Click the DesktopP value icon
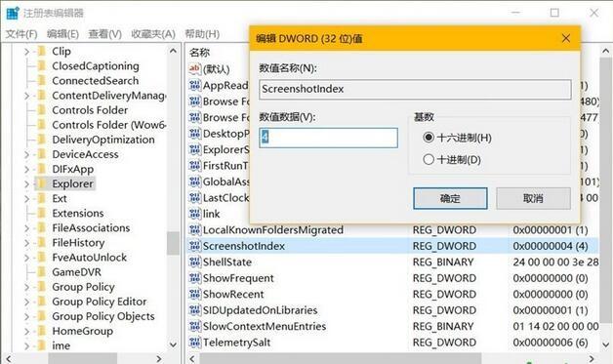This screenshot has width=613, height=364. [194, 134]
